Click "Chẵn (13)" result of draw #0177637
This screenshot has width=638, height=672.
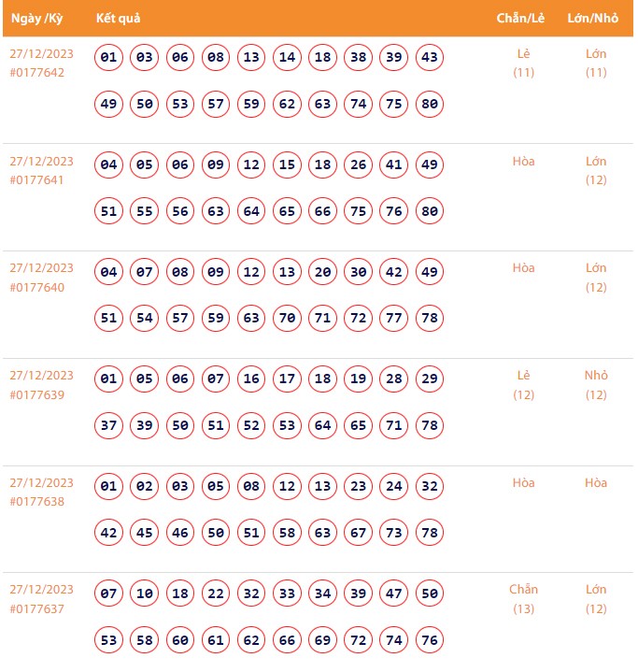click(523, 598)
